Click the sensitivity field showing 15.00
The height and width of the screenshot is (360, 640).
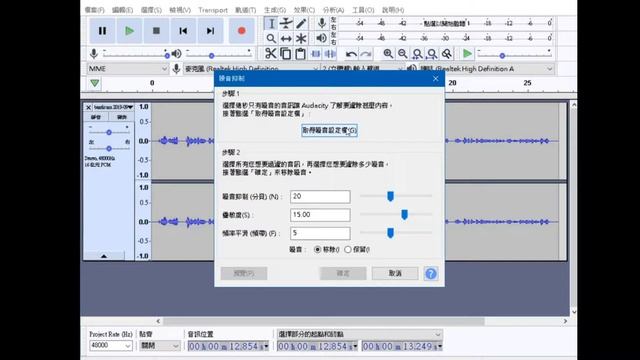[x=320, y=215]
